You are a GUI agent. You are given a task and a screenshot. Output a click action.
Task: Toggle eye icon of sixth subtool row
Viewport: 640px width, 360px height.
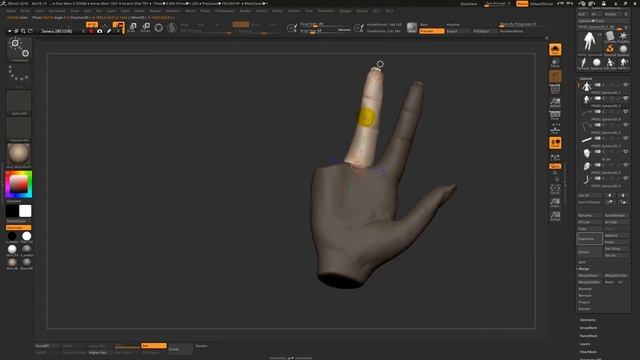click(625, 151)
